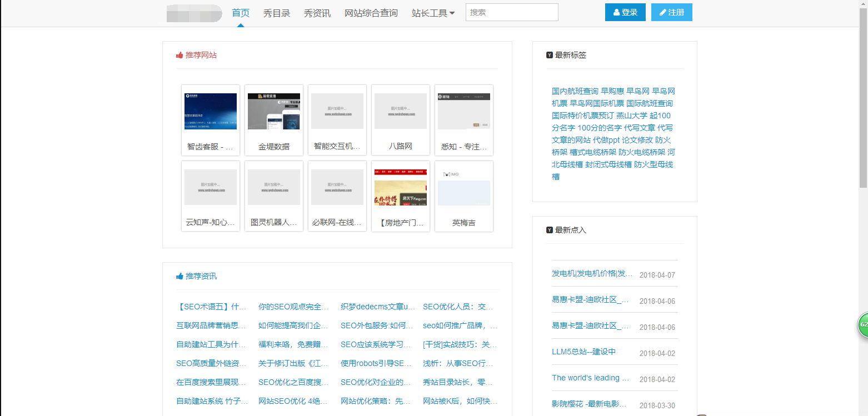Open the 图灵机器人 site card
The image size is (868, 416).
274,196
